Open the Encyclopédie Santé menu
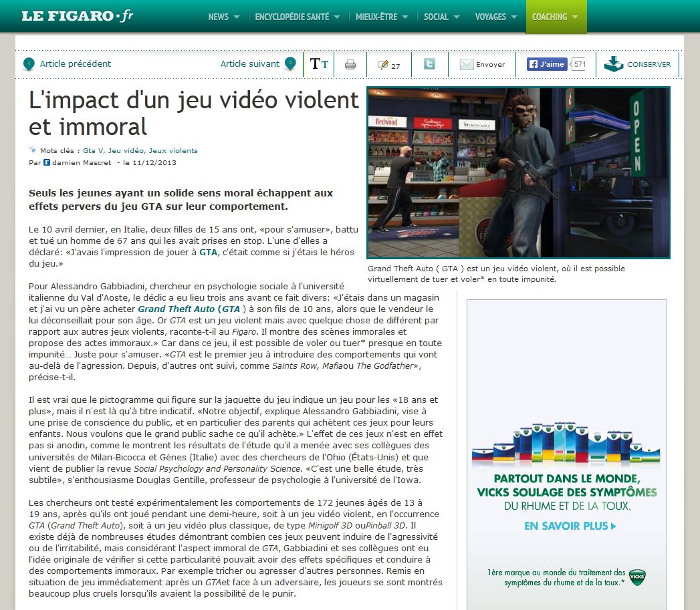The width and height of the screenshot is (700, 610). pos(292,17)
